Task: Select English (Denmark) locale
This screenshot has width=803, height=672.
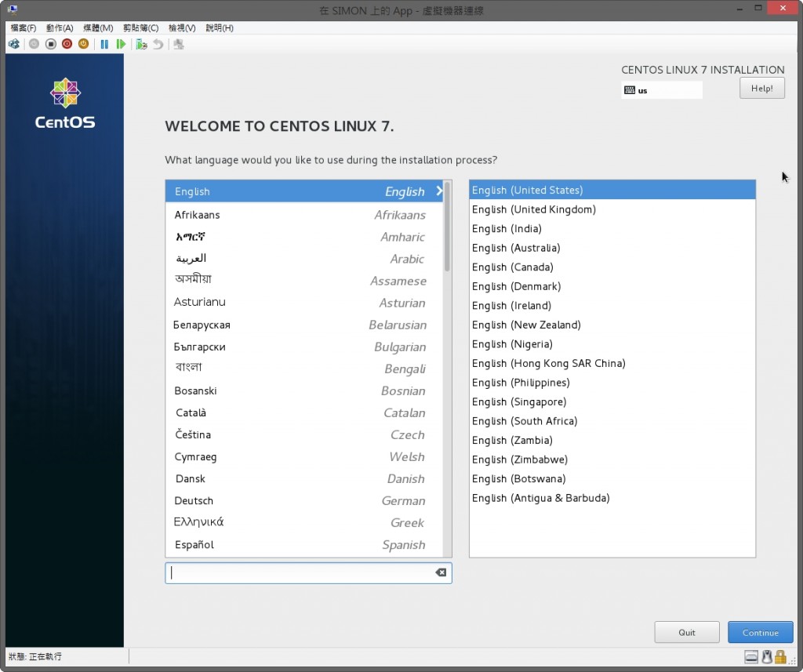Action: point(612,286)
